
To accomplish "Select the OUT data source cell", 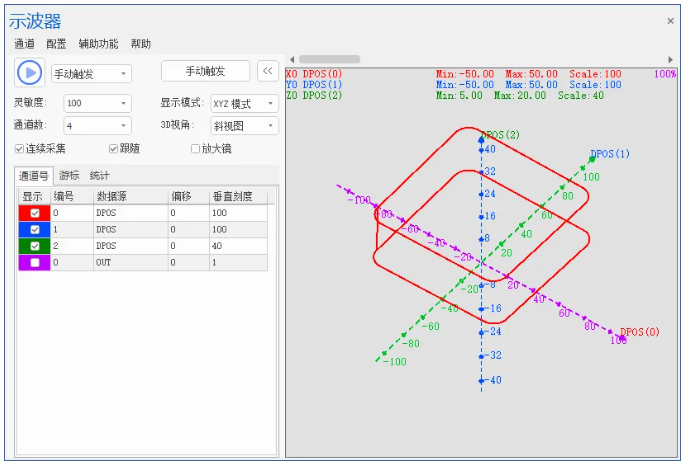I will point(131,262).
